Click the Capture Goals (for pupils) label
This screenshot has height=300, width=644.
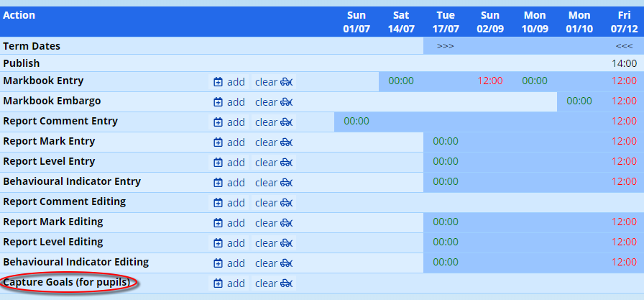click(x=67, y=282)
